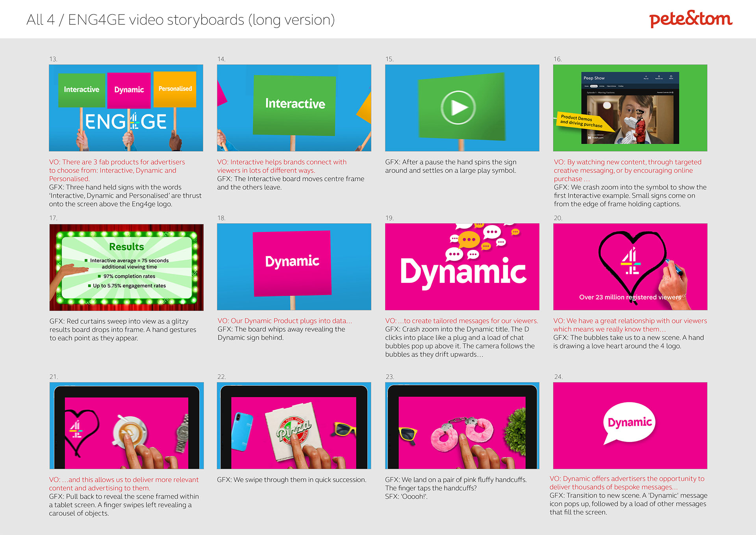Image resolution: width=756 pixels, height=535 pixels.
Task: Click the green Interactive sign in frame 13
Action: (82, 90)
